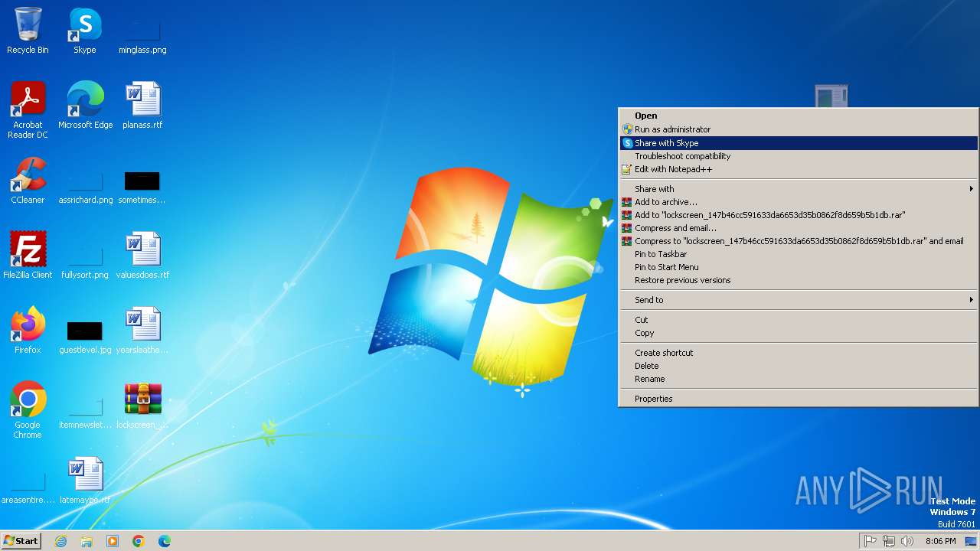The image size is (980, 551).
Task: Open Action Center flag tray icon
Action: (x=871, y=541)
